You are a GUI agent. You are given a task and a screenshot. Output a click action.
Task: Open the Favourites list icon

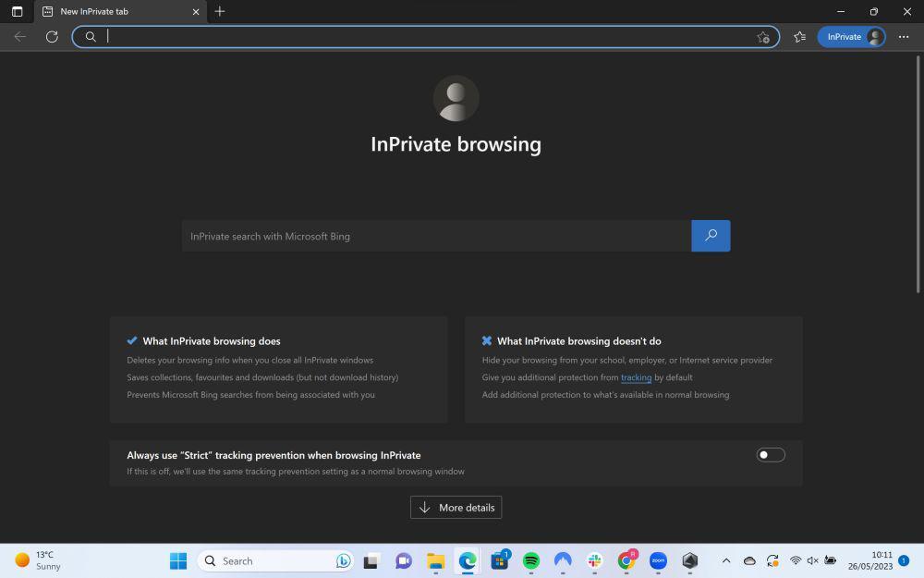[799, 37]
